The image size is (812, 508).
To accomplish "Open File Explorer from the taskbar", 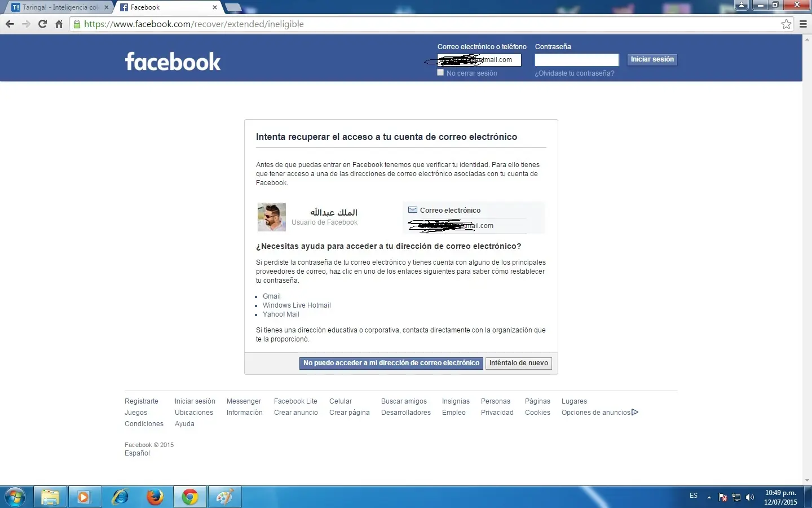I will point(50,497).
